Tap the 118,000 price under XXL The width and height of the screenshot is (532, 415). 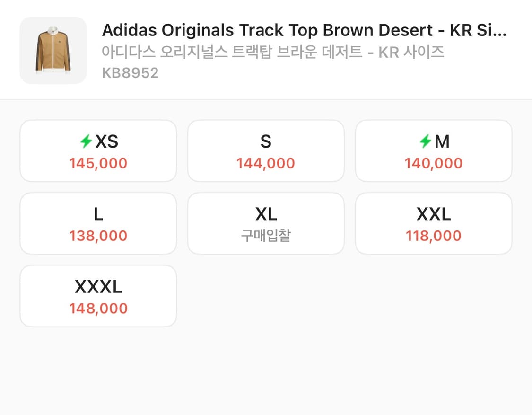coord(433,236)
